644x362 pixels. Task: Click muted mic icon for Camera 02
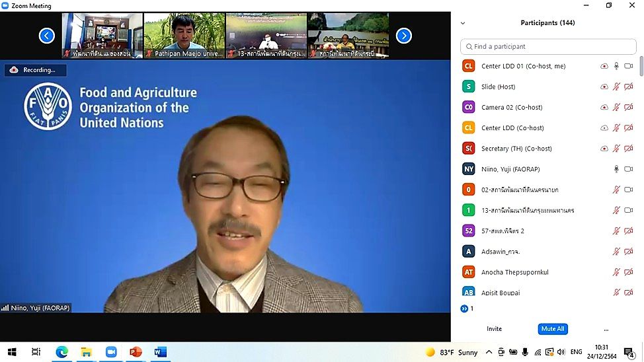pos(616,107)
